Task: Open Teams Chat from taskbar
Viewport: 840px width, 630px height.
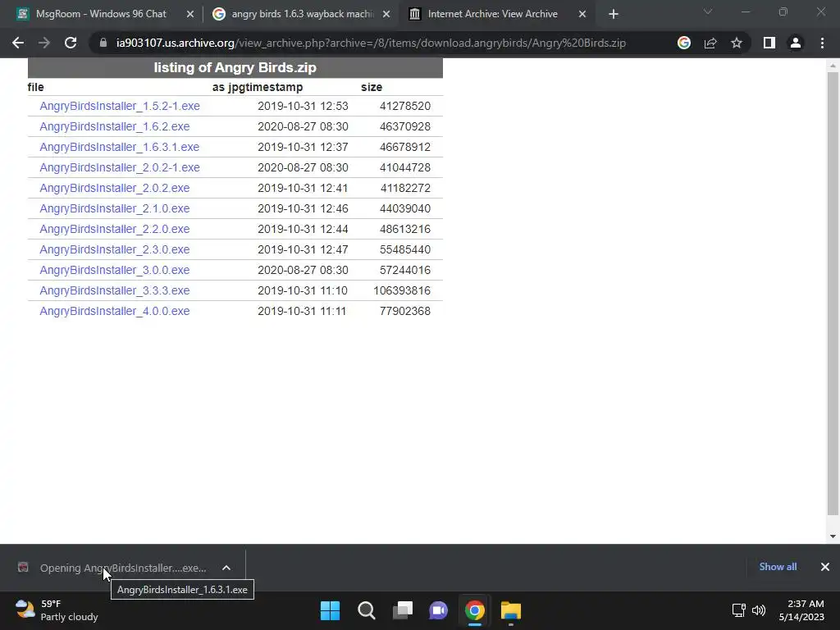Action: click(x=438, y=610)
